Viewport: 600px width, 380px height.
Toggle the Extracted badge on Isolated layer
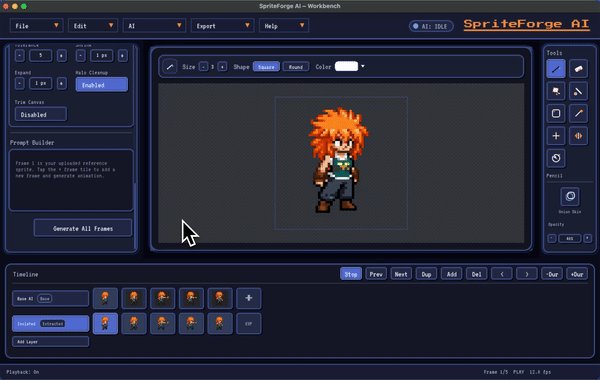coord(52,324)
